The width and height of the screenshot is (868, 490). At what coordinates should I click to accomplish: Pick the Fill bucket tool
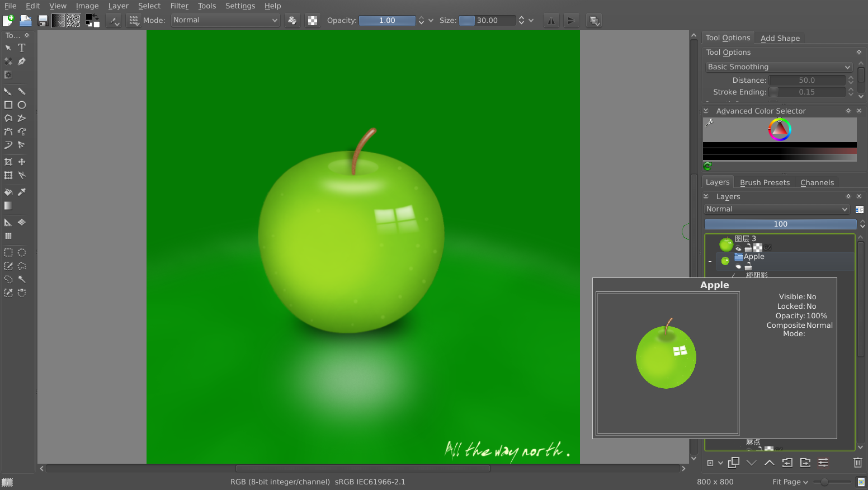click(8, 192)
